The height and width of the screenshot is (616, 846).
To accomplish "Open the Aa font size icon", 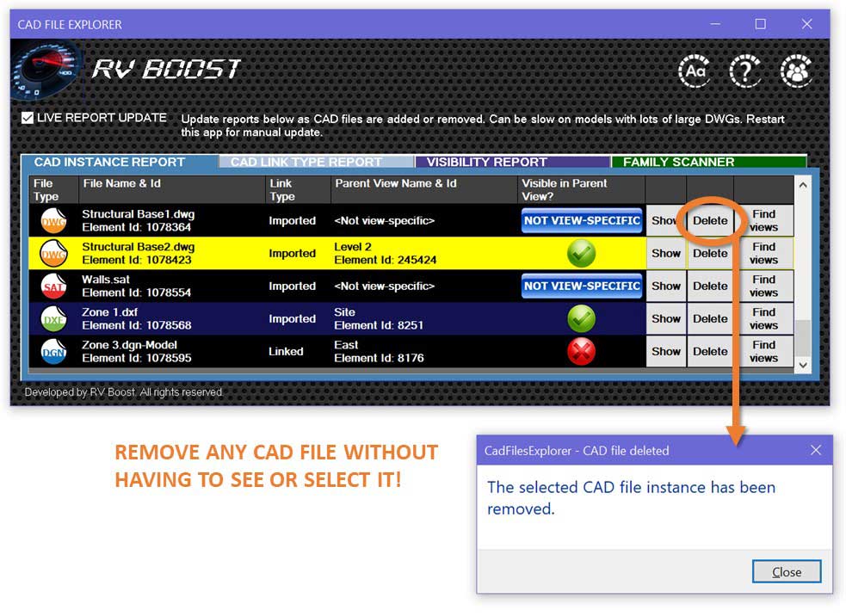I will pyautogui.click(x=695, y=71).
